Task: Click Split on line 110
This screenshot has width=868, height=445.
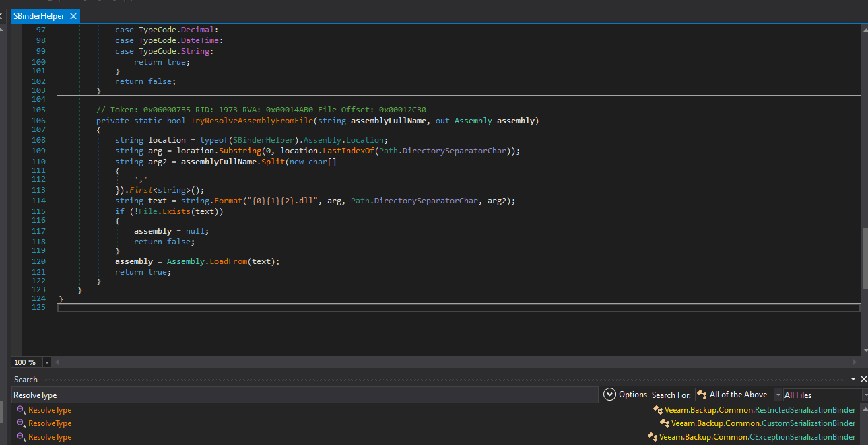Action: 272,162
